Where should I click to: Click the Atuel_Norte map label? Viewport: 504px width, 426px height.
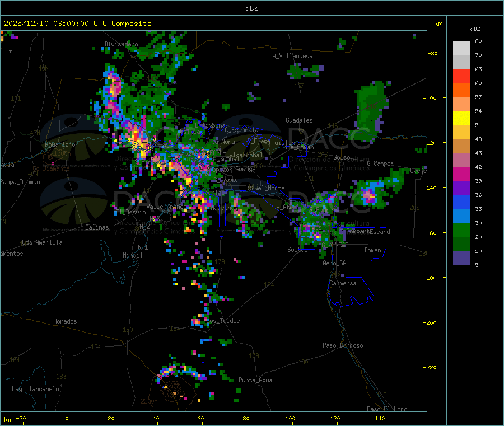(266, 188)
